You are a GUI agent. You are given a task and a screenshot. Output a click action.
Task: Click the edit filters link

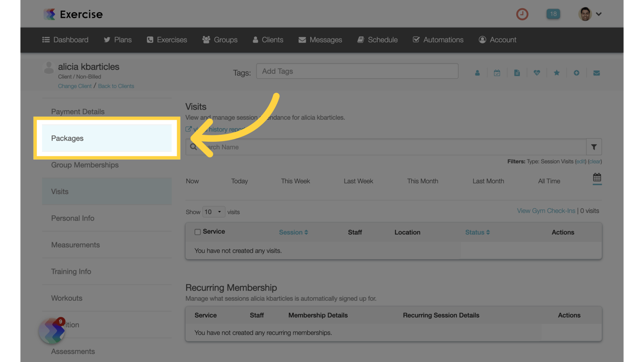point(580,162)
